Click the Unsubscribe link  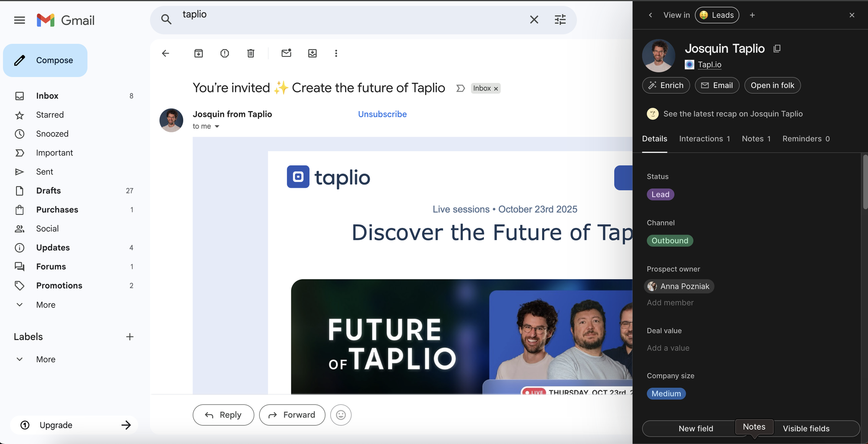point(382,114)
